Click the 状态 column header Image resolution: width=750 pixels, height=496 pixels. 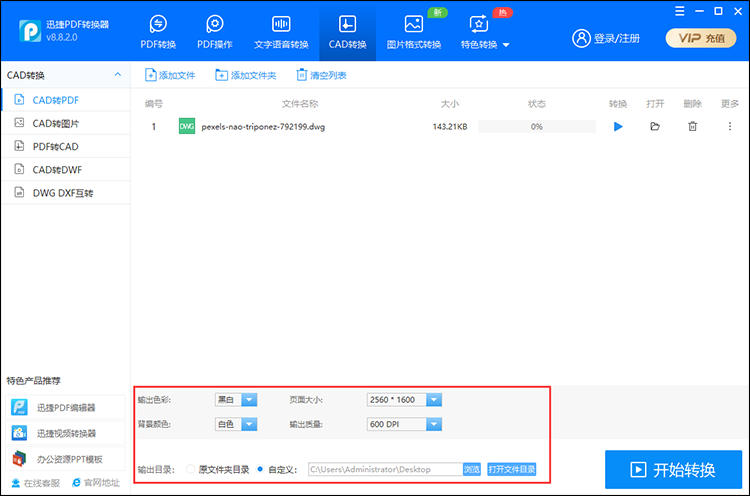point(537,104)
